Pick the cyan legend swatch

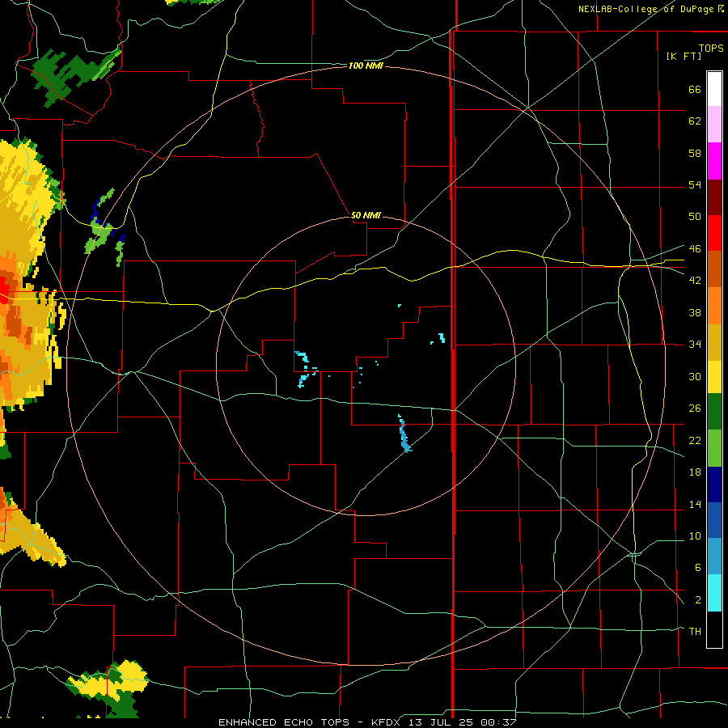[714, 593]
